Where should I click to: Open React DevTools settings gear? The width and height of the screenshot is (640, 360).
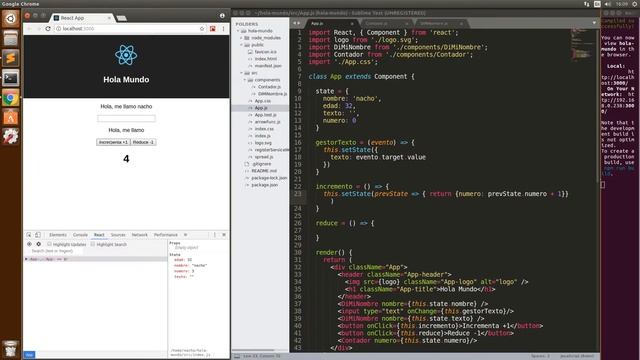click(x=38, y=244)
